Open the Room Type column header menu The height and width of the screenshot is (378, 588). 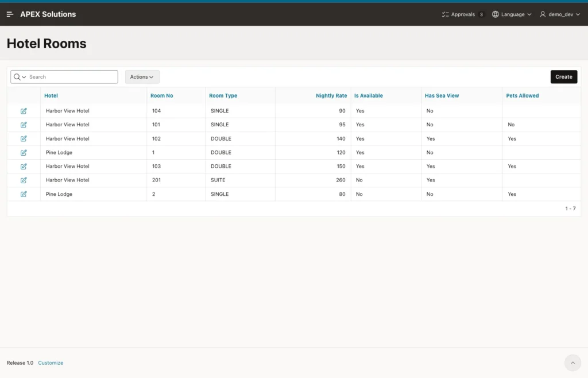point(223,95)
